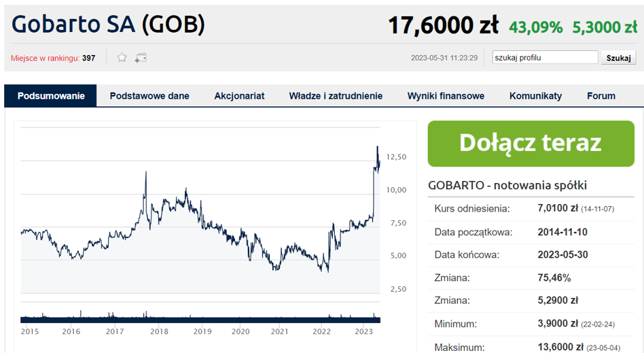
Task: Add Gobarto to favorites with star icon
Action: 122,58
